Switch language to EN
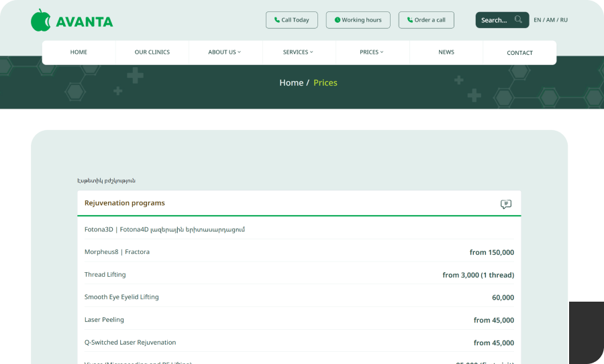Screen dimensions: 604x364 pyautogui.click(x=538, y=20)
